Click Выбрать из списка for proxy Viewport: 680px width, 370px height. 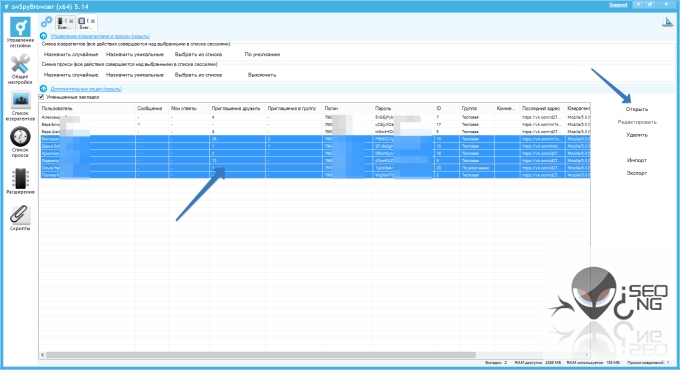tap(198, 75)
